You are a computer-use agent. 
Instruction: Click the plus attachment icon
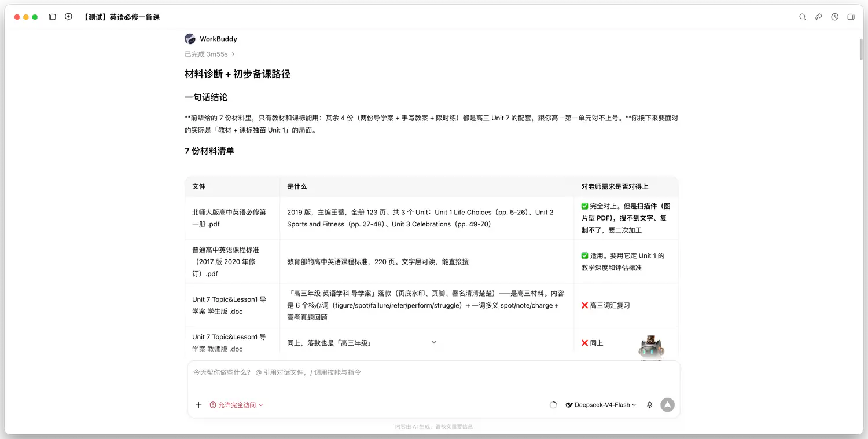198,405
